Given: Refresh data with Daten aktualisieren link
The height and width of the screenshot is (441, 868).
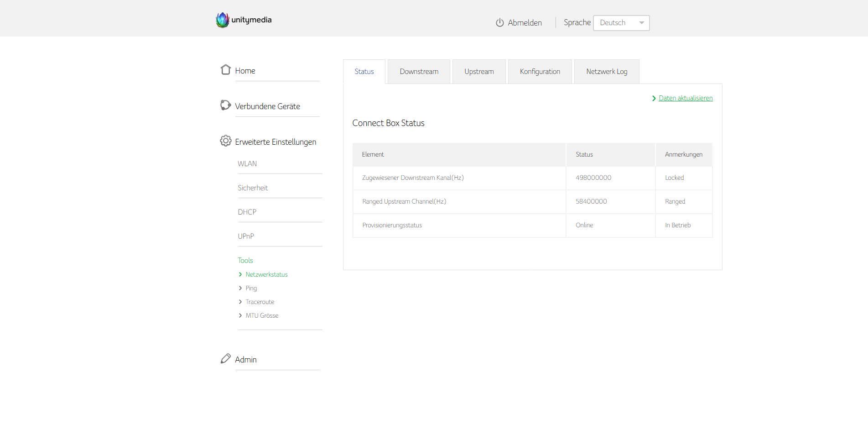Looking at the screenshot, I should pyautogui.click(x=686, y=98).
